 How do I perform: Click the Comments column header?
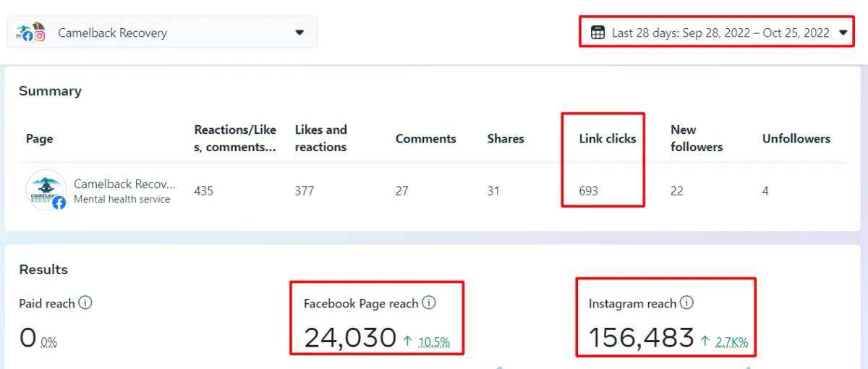click(425, 138)
